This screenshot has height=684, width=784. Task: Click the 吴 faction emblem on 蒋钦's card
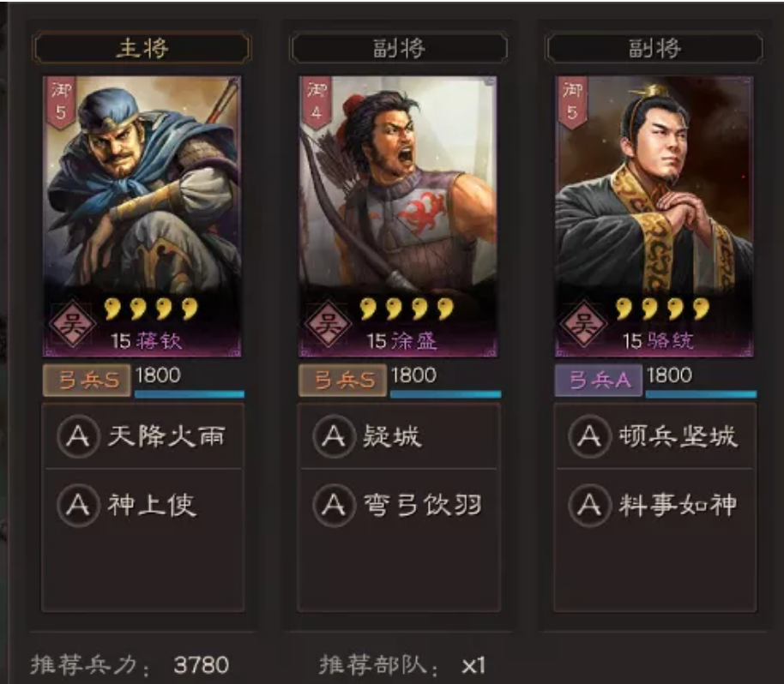tap(72, 324)
